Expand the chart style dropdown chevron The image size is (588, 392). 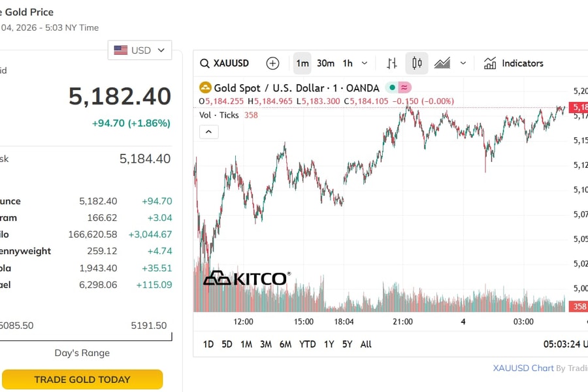click(463, 63)
